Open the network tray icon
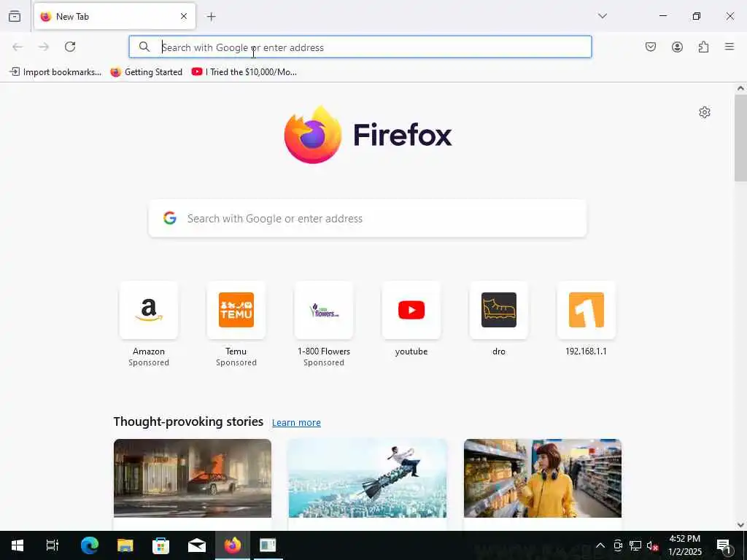Viewport: 747px width, 560px height. (x=635, y=545)
